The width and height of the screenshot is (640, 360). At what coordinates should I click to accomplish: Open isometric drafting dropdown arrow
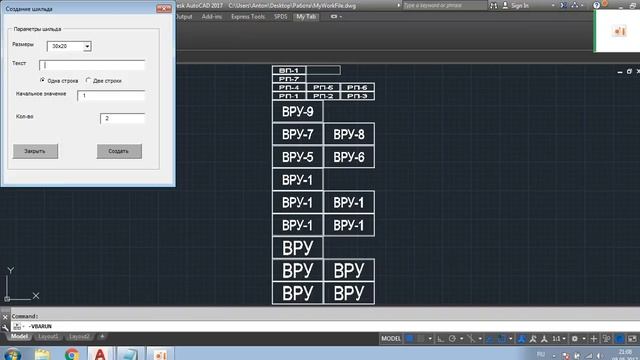pos(480,338)
